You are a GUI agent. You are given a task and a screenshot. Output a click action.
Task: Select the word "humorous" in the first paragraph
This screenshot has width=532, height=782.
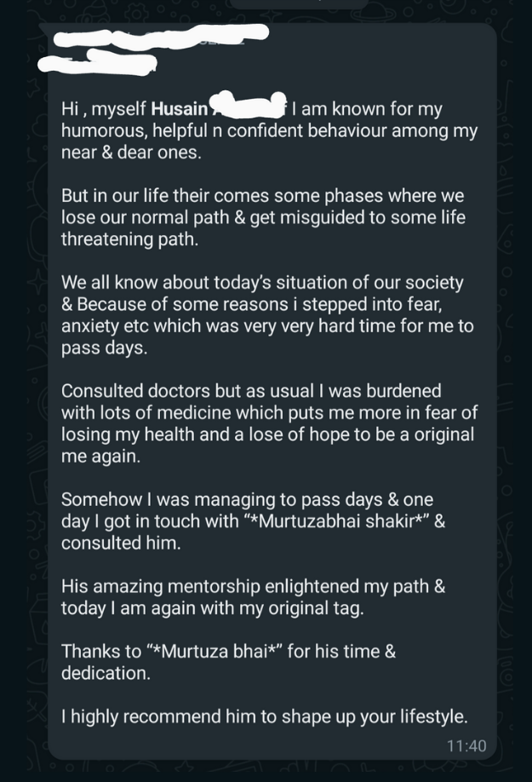coord(97,131)
